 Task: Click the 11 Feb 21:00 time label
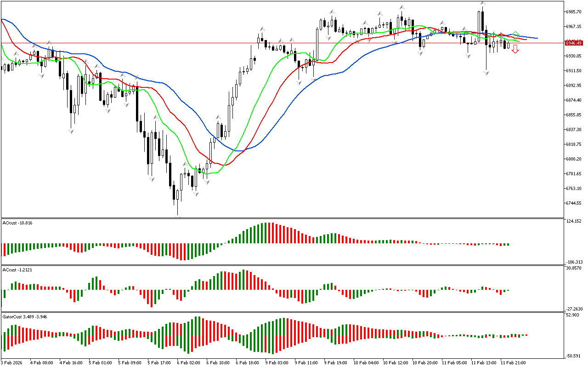pos(513,363)
